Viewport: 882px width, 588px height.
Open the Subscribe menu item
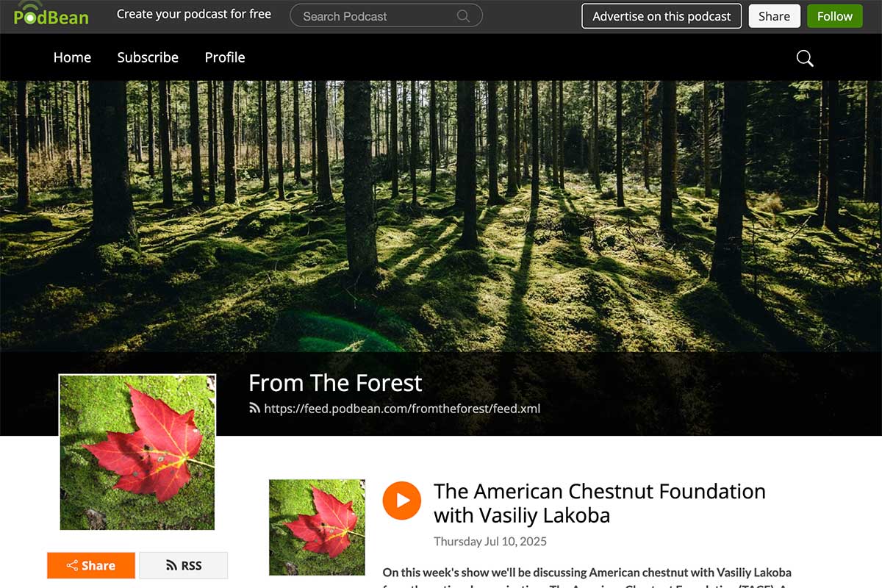click(148, 57)
